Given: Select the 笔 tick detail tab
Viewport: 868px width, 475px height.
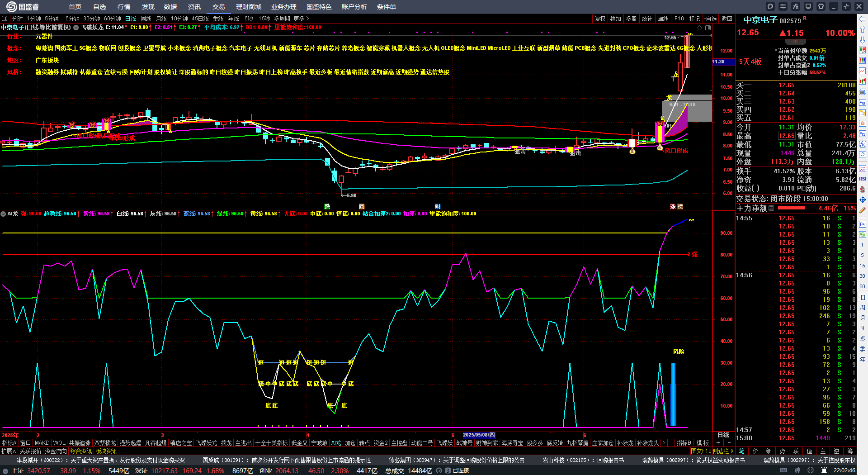Looking at the screenshot, I should [741, 451].
